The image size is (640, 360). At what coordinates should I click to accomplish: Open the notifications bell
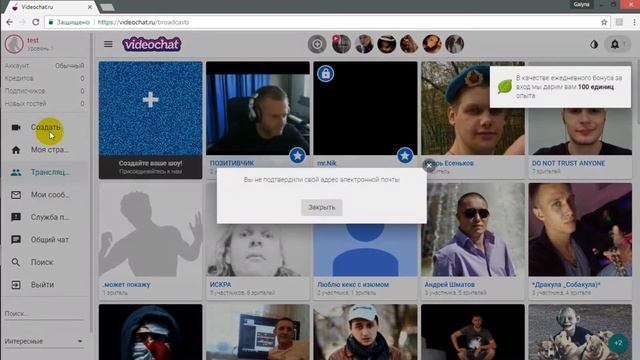click(615, 44)
